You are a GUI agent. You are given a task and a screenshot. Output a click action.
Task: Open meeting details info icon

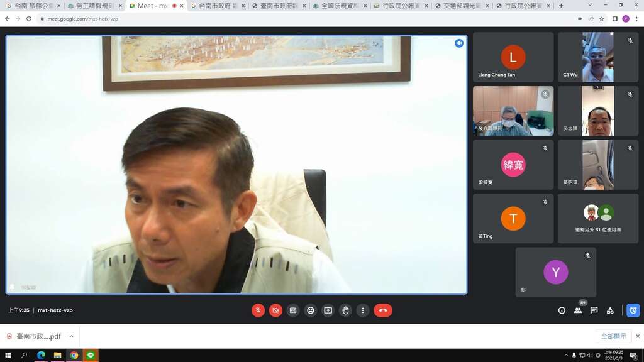coord(562,310)
